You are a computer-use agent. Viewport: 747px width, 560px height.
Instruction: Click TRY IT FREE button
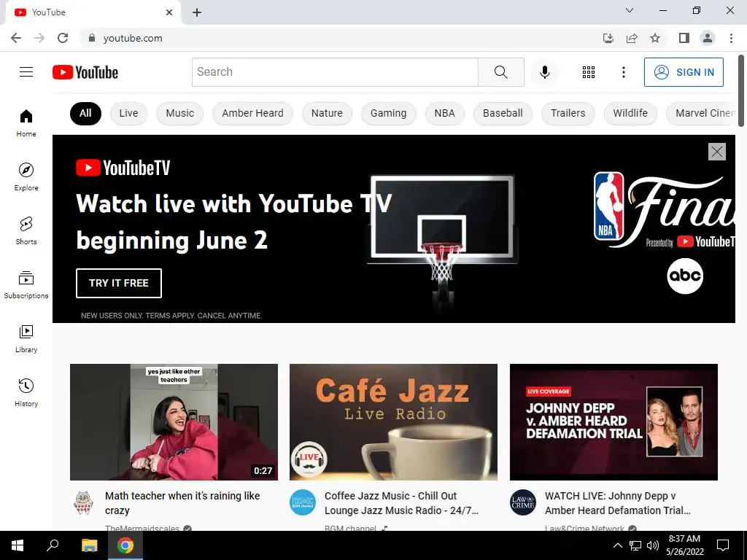tap(119, 283)
